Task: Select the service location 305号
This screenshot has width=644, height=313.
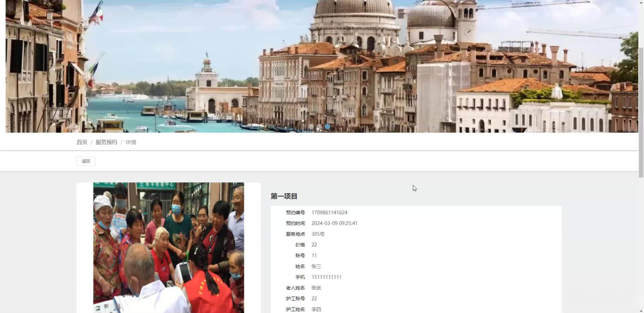Action: pyautogui.click(x=318, y=234)
